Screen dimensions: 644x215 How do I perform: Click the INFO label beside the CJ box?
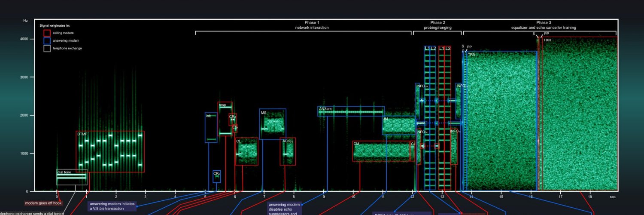422,132
